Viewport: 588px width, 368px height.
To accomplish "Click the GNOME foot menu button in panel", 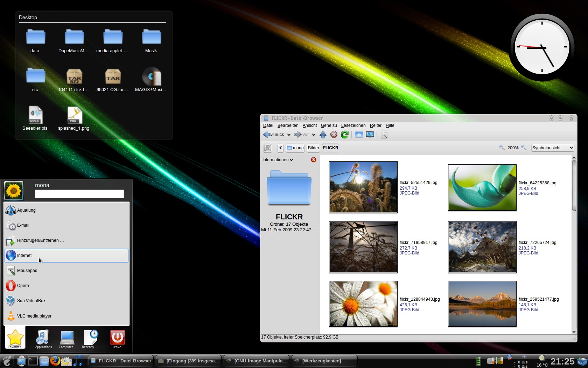I will click(x=7, y=361).
